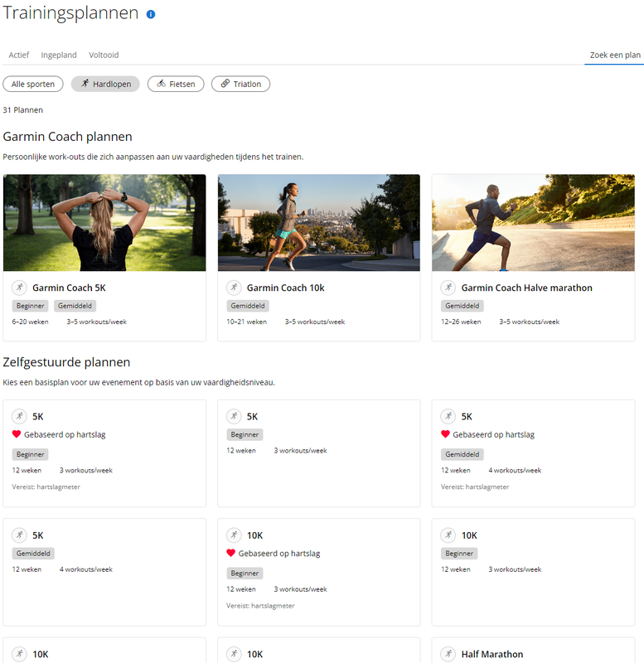Filter plans by Triatlon
The image size is (644, 663).
point(240,84)
